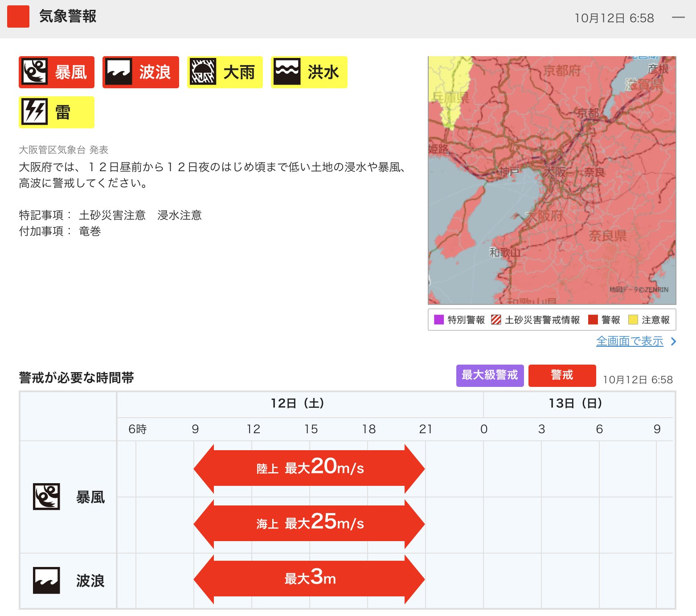Select the 13日（日） date column header
696x616 pixels.
coord(575,403)
